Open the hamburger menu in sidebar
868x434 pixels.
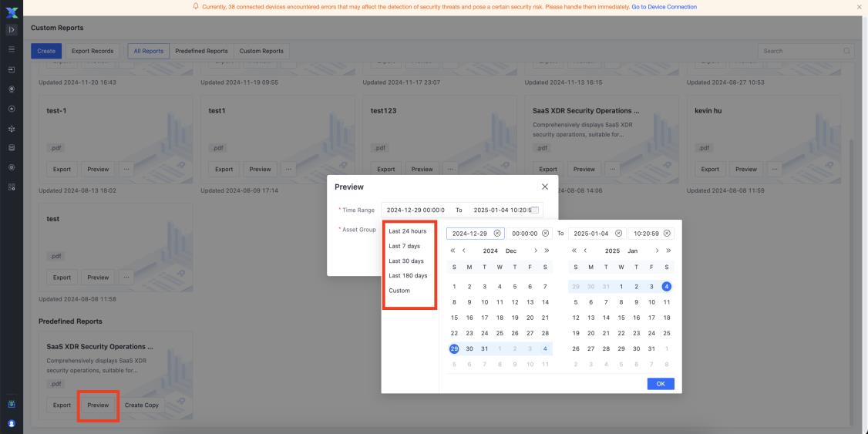point(12,49)
